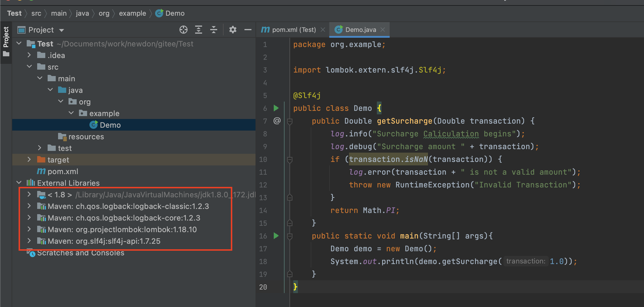
Task: Collapse External Libraries node
Action: [x=19, y=183]
